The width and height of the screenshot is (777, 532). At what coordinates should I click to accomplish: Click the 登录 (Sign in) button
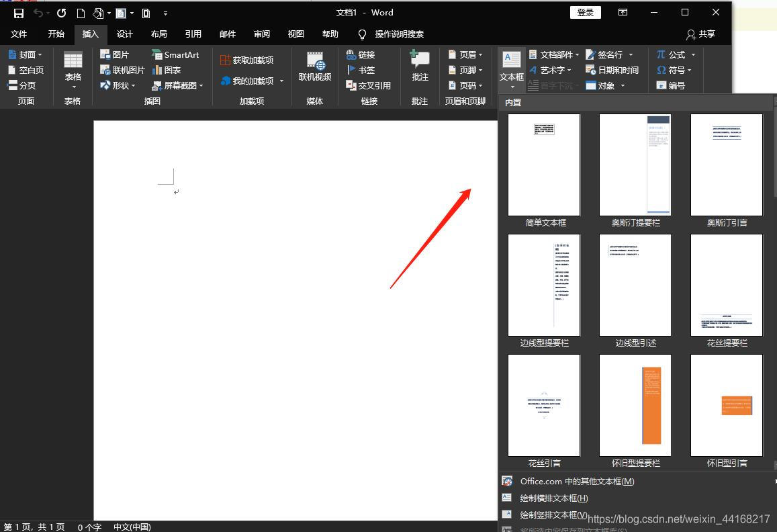585,13
